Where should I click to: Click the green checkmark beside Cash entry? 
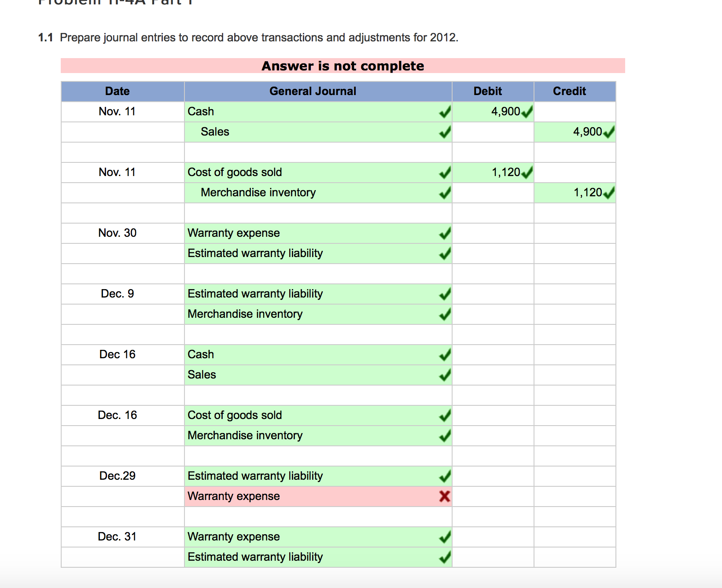coord(445,113)
